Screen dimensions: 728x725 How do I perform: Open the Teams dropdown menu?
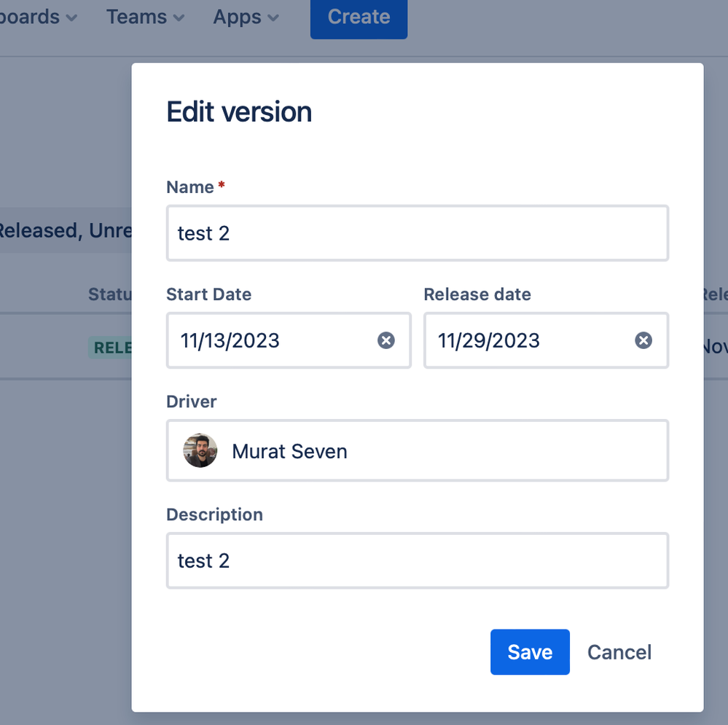[145, 17]
